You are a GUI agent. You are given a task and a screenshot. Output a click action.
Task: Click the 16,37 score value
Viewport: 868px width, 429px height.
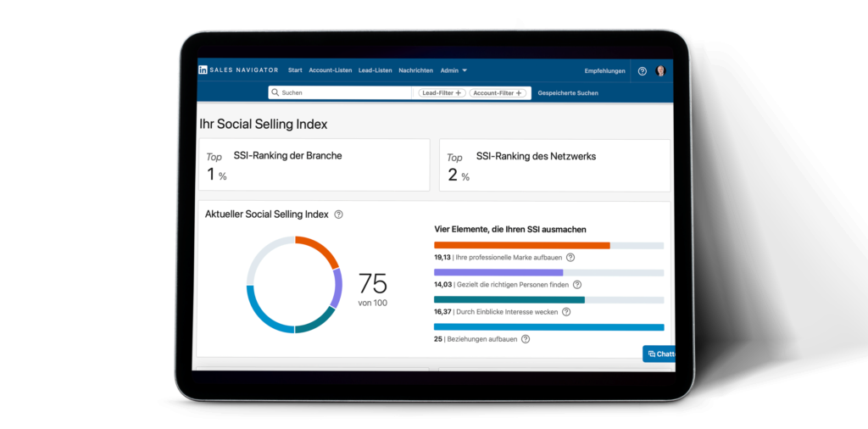pos(442,312)
